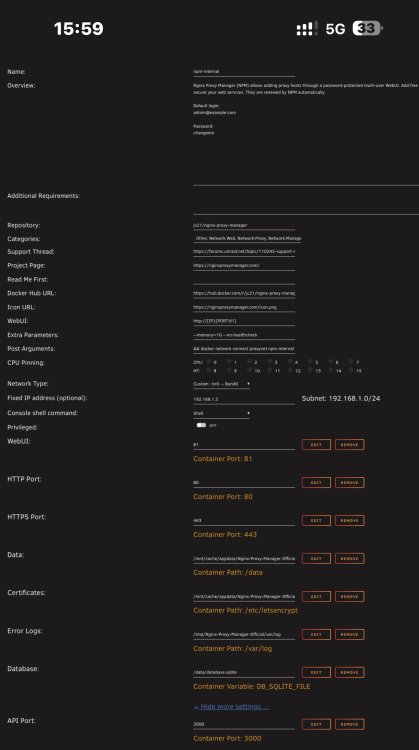
Task: Click the Data host path field
Action: pyautogui.click(x=244, y=558)
